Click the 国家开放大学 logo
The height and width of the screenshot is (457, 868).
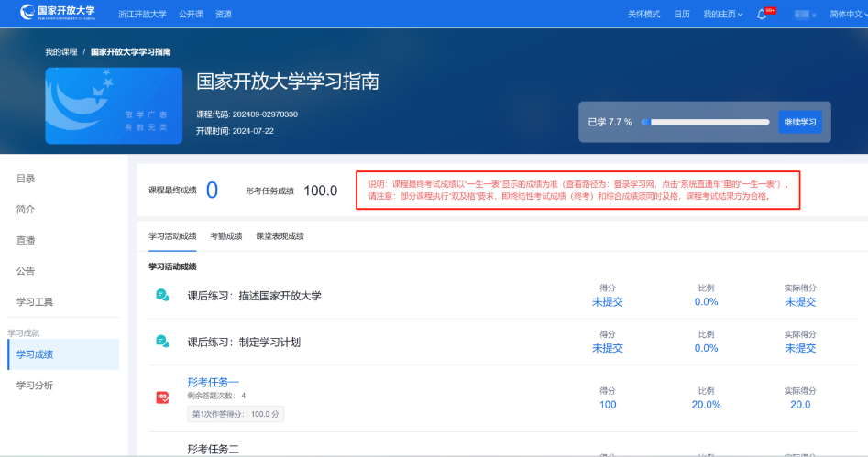pos(58,12)
